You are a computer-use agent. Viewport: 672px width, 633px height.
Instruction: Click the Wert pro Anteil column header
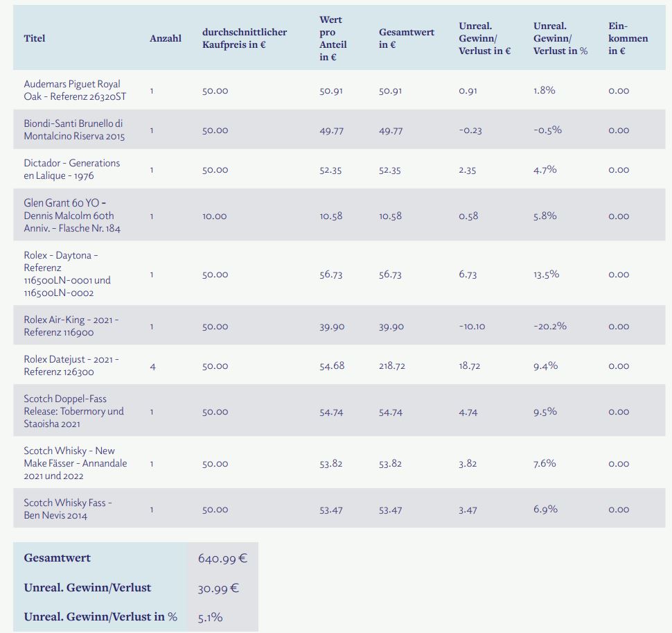click(333, 38)
